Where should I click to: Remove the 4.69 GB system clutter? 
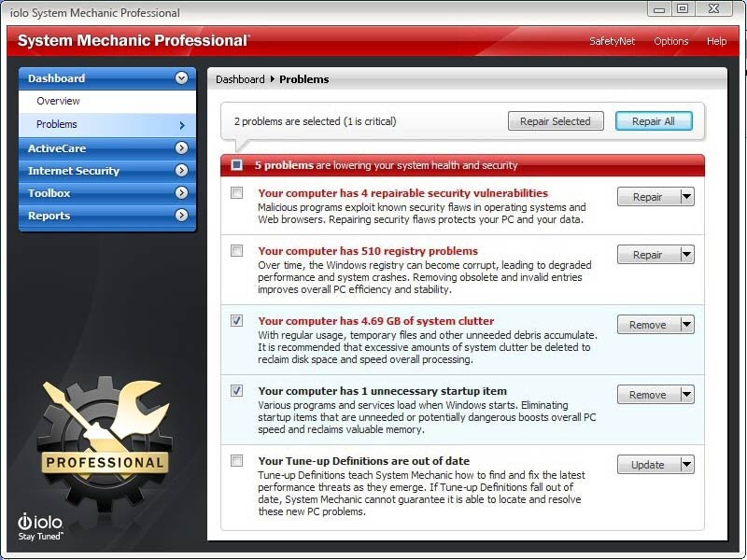point(648,325)
